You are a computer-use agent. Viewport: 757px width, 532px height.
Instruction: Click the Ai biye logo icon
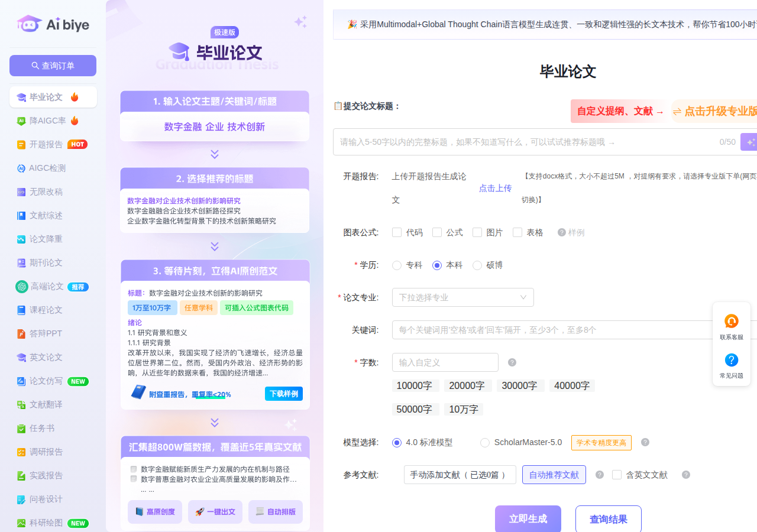point(30,24)
